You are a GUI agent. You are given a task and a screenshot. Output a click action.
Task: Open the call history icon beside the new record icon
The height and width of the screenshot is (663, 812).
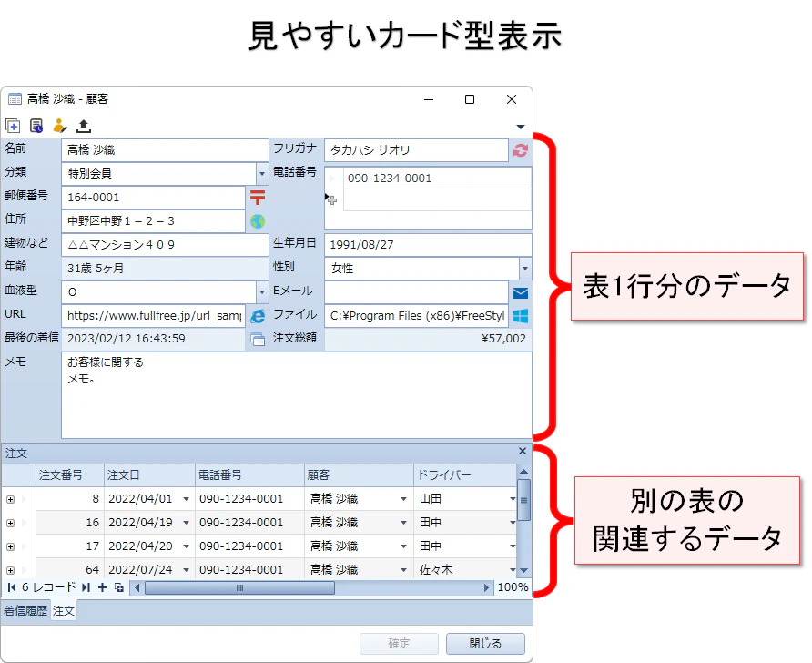(x=36, y=126)
